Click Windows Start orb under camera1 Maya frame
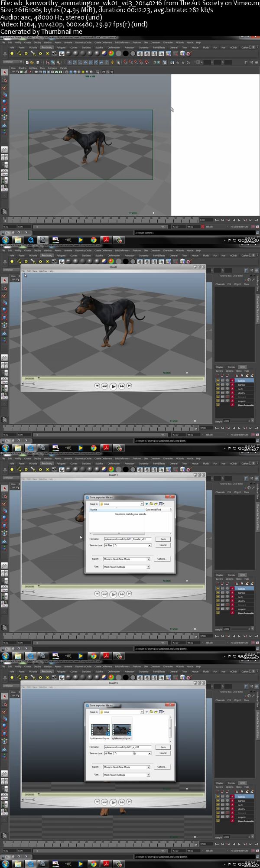 pyautogui.click(x=6, y=240)
